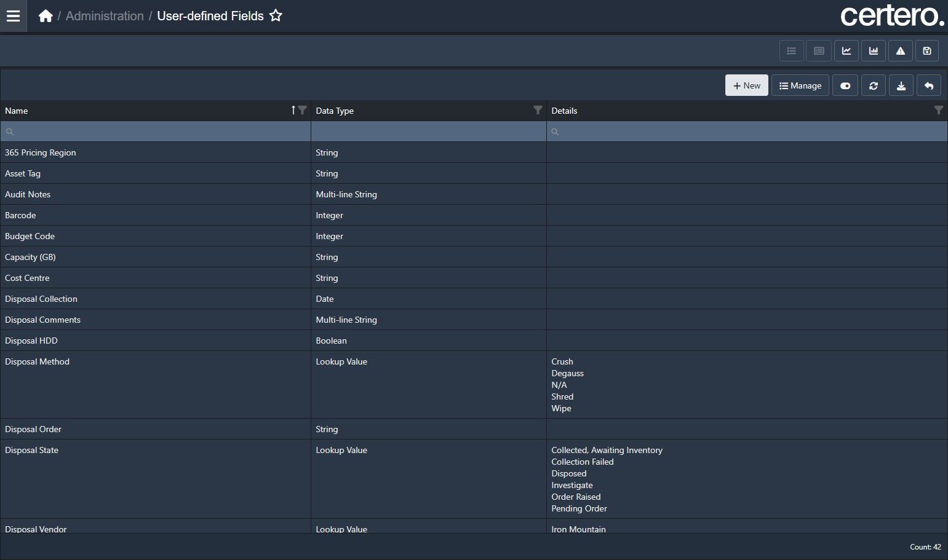The height and width of the screenshot is (560, 948).
Task: Open the line chart view
Action: click(846, 51)
